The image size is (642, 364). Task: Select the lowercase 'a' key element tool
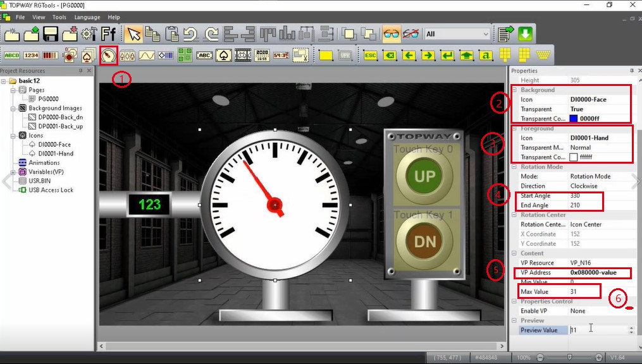coord(486,55)
